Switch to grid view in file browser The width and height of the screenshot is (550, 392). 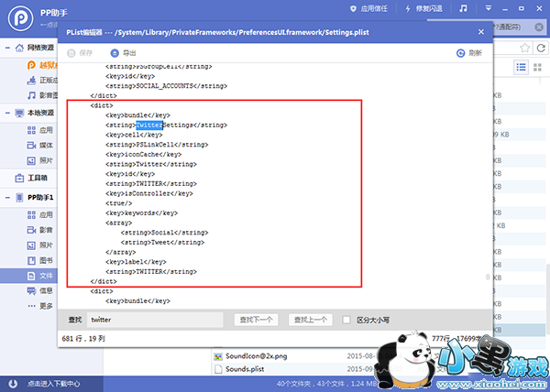pyautogui.click(x=537, y=67)
